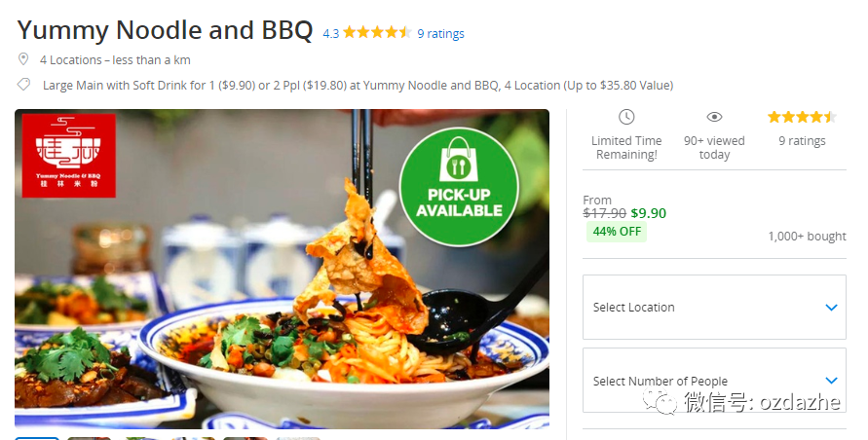Click the $9.90 discounted price

click(648, 213)
